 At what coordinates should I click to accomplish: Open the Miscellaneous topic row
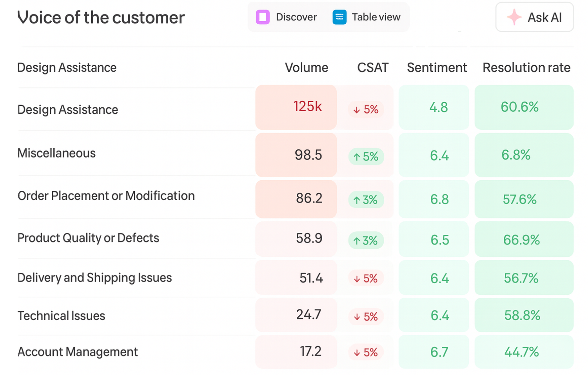coord(56,153)
